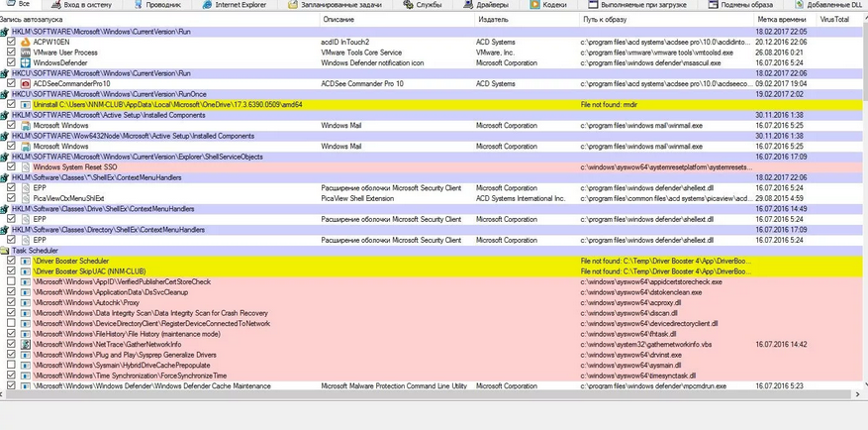Uncheck the Data Integrity Scan for Crash Recovery task
868x430 pixels.
click(x=11, y=313)
